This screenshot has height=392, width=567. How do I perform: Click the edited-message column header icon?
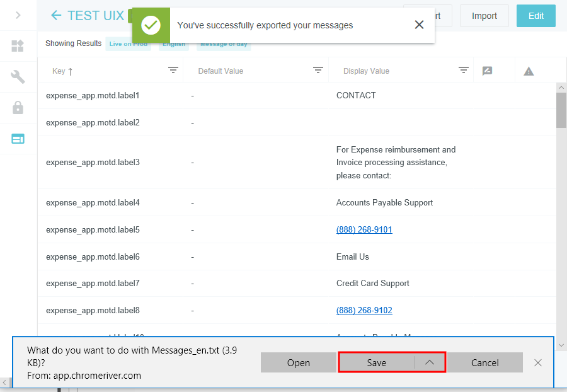click(x=487, y=71)
